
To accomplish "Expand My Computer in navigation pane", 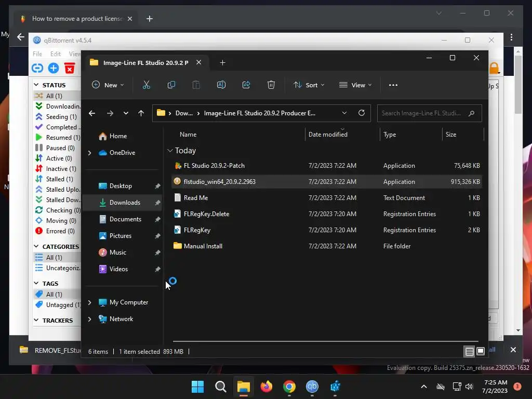I will click(89, 302).
